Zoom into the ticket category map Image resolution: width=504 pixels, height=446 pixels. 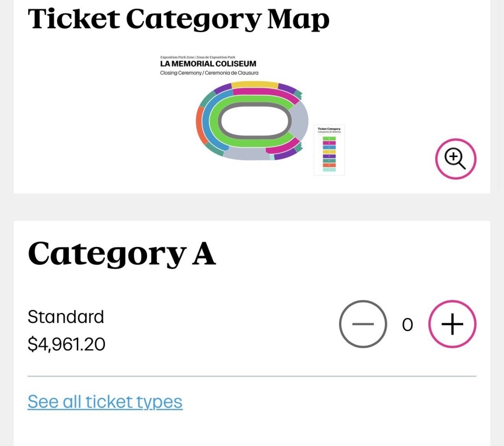coord(455,158)
